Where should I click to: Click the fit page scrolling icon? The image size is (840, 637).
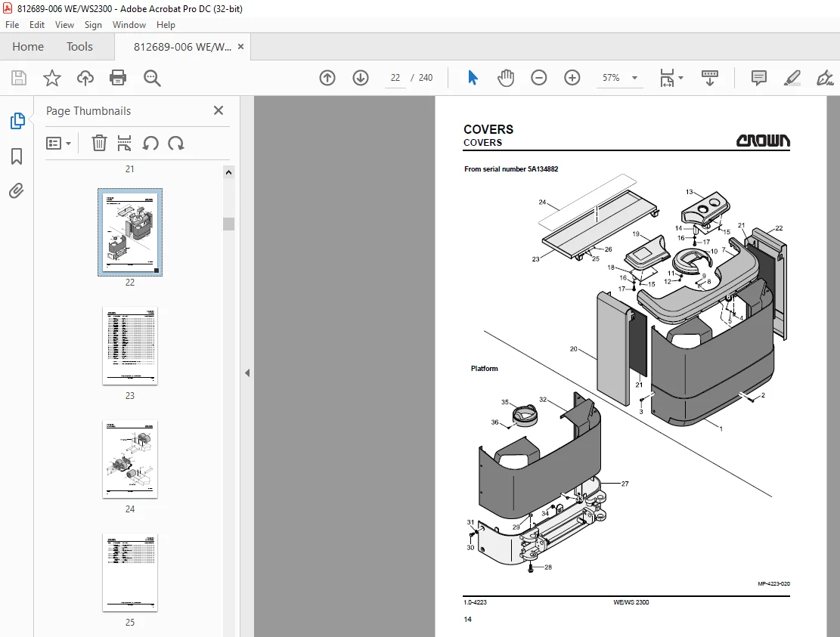point(667,78)
